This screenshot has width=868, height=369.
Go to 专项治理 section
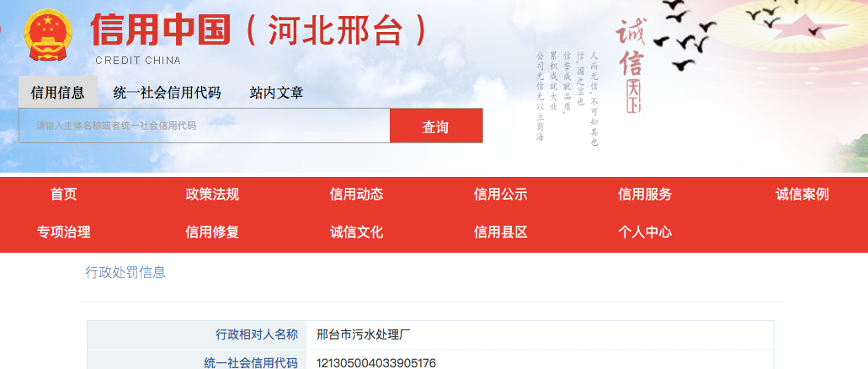click(x=63, y=233)
